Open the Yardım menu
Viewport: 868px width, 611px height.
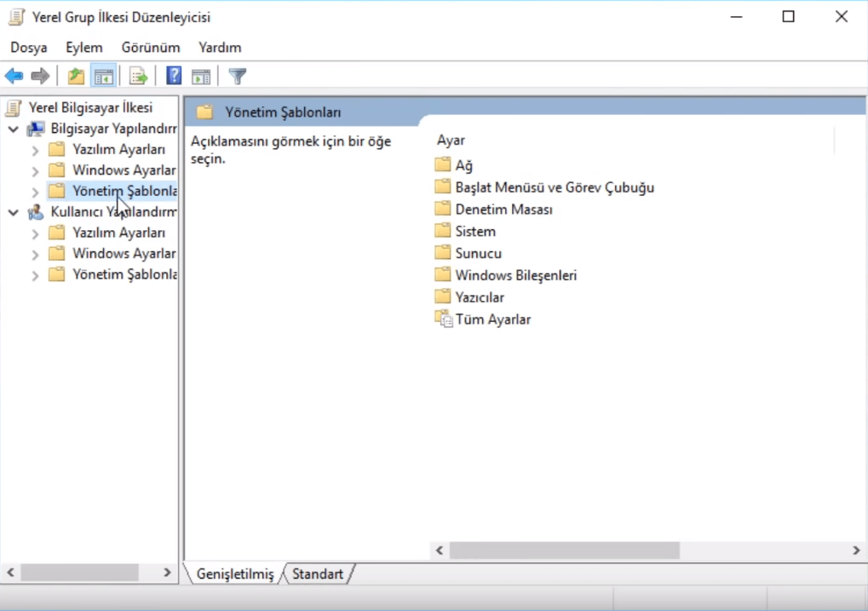(x=220, y=48)
